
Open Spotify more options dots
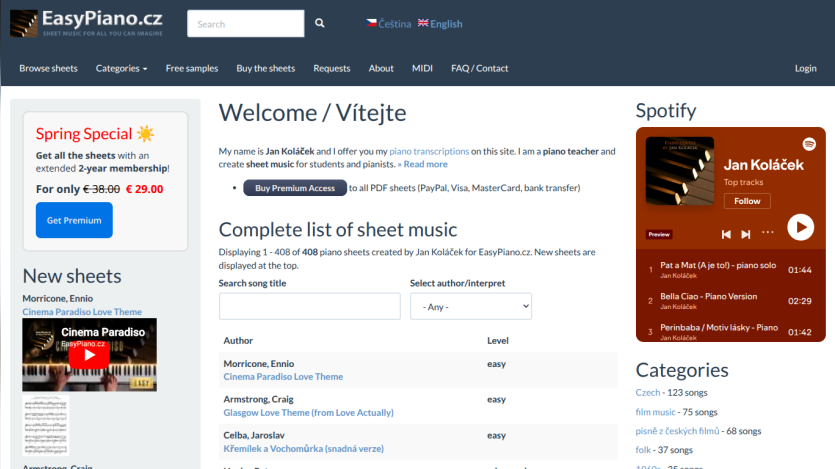767,232
